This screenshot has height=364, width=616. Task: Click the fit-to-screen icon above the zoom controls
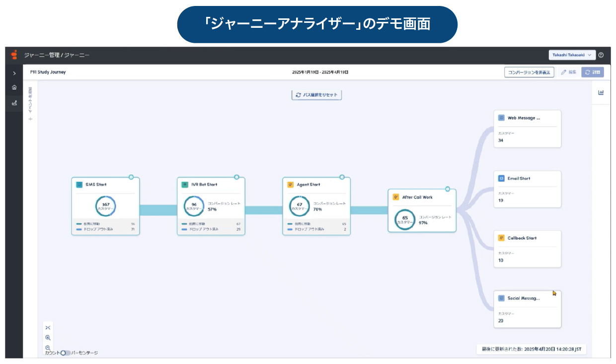[48, 328]
